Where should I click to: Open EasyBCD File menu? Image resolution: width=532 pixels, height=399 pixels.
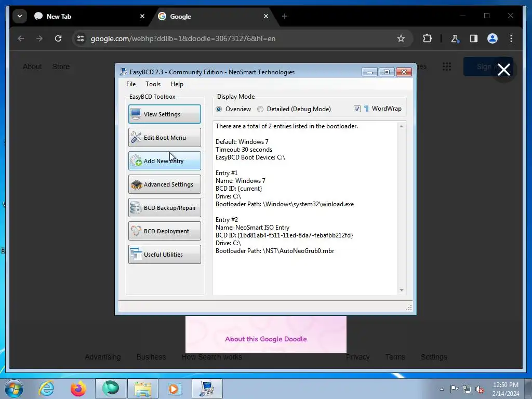pos(131,84)
